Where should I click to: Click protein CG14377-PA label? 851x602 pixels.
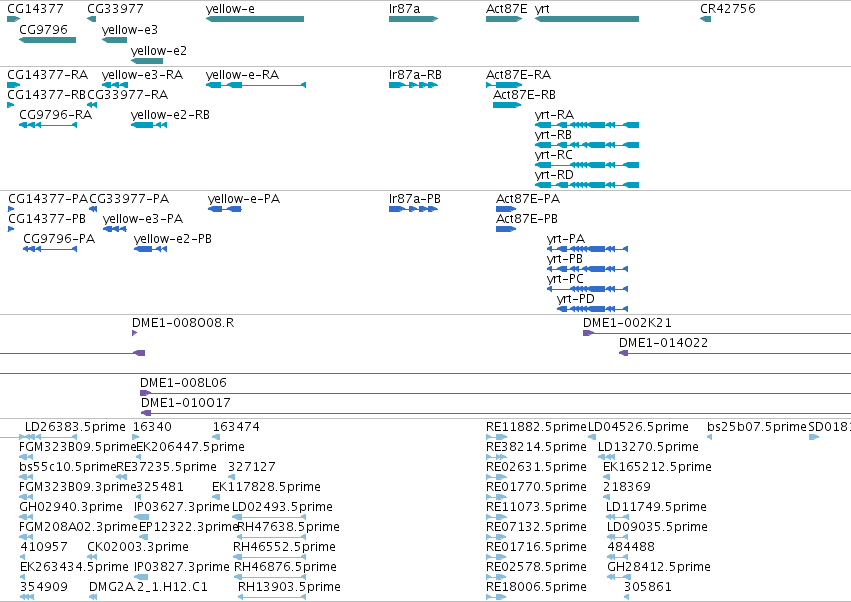[x=48, y=199]
